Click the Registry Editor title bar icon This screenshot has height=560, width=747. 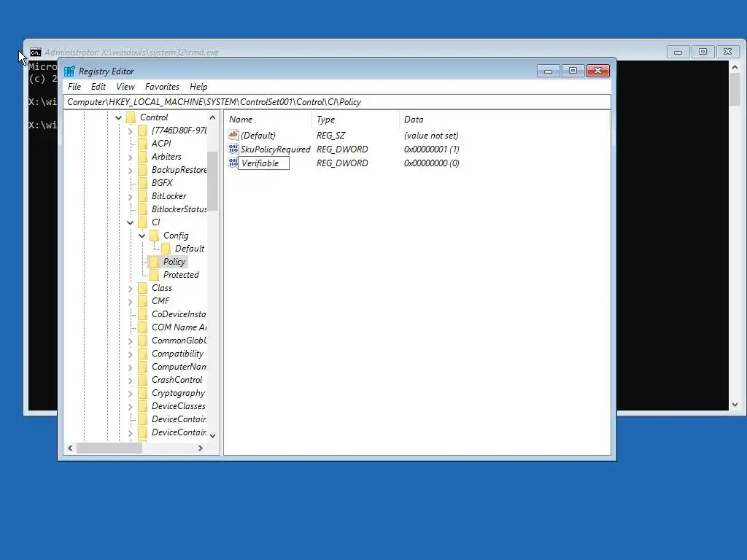(69, 71)
